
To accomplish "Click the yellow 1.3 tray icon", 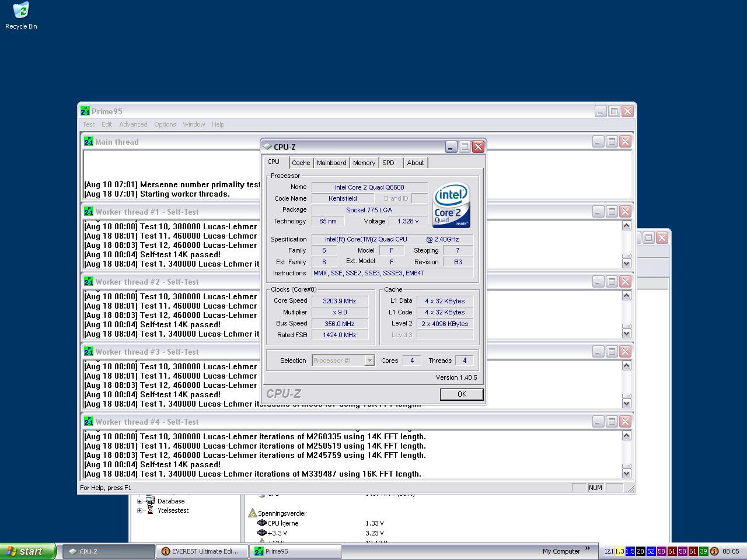I will click(620, 551).
